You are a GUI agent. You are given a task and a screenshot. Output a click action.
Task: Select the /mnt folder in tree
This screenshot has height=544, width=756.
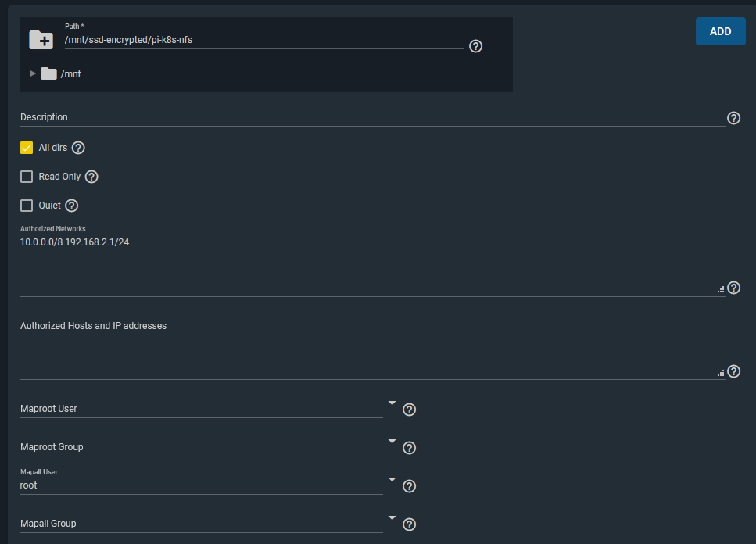(x=70, y=74)
